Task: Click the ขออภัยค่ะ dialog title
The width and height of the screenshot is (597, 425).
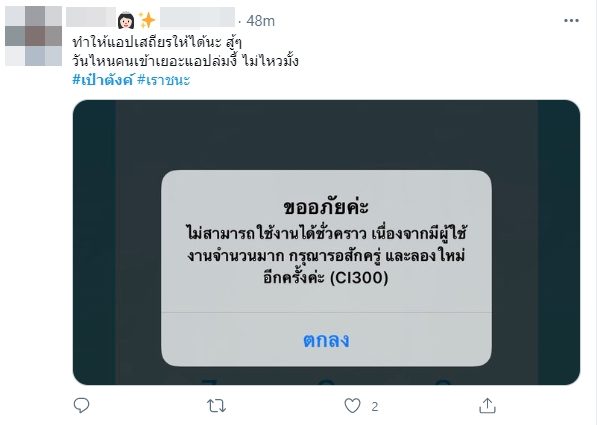Action: (x=326, y=207)
